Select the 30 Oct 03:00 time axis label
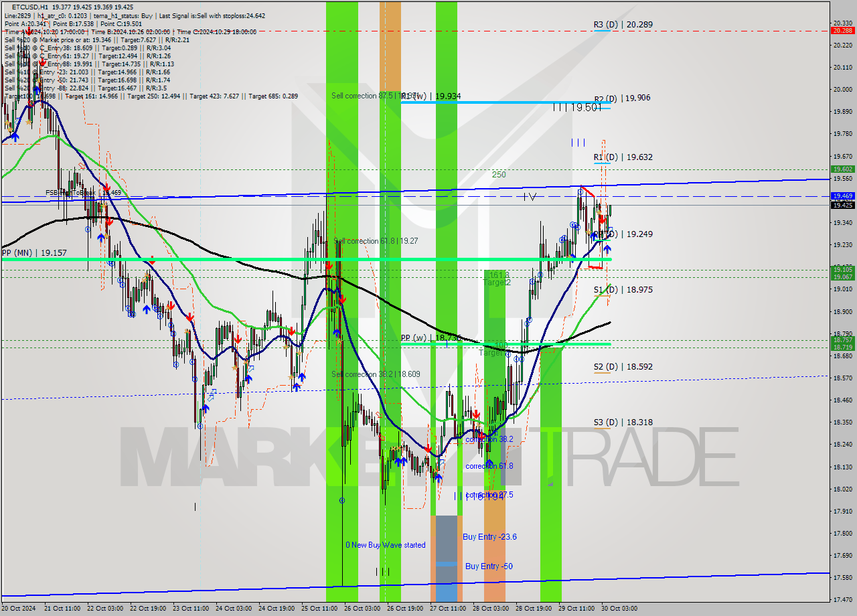The width and height of the screenshot is (857, 616). (619, 609)
